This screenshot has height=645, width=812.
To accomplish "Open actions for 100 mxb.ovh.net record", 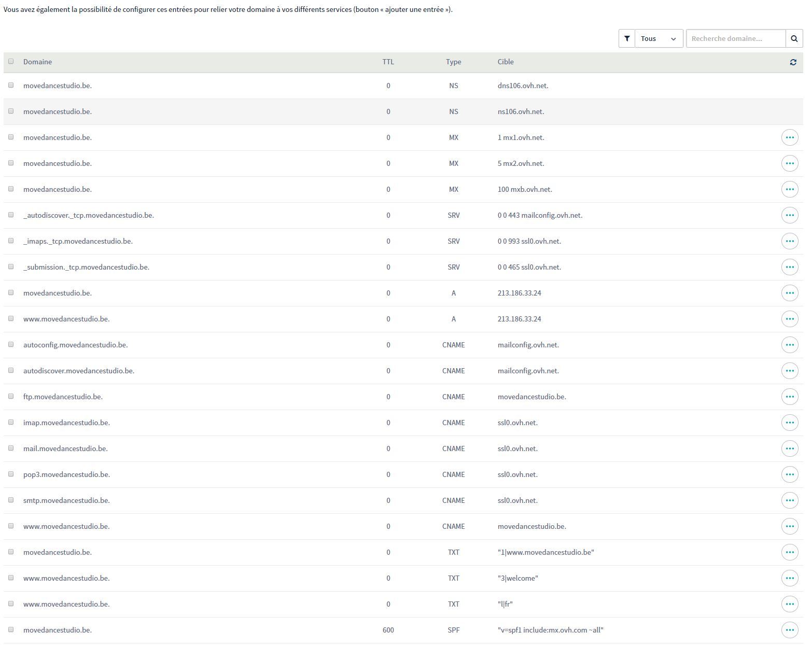I will tap(789, 189).
